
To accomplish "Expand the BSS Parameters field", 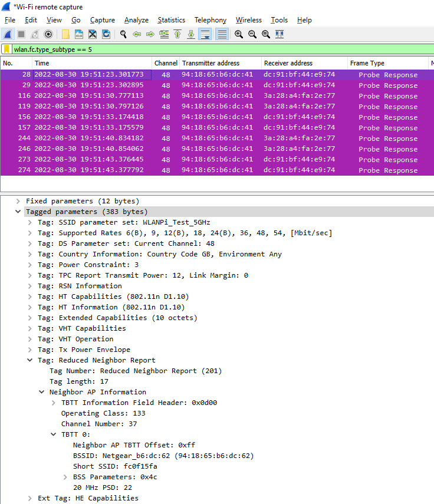I will pyautogui.click(x=65, y=477).
